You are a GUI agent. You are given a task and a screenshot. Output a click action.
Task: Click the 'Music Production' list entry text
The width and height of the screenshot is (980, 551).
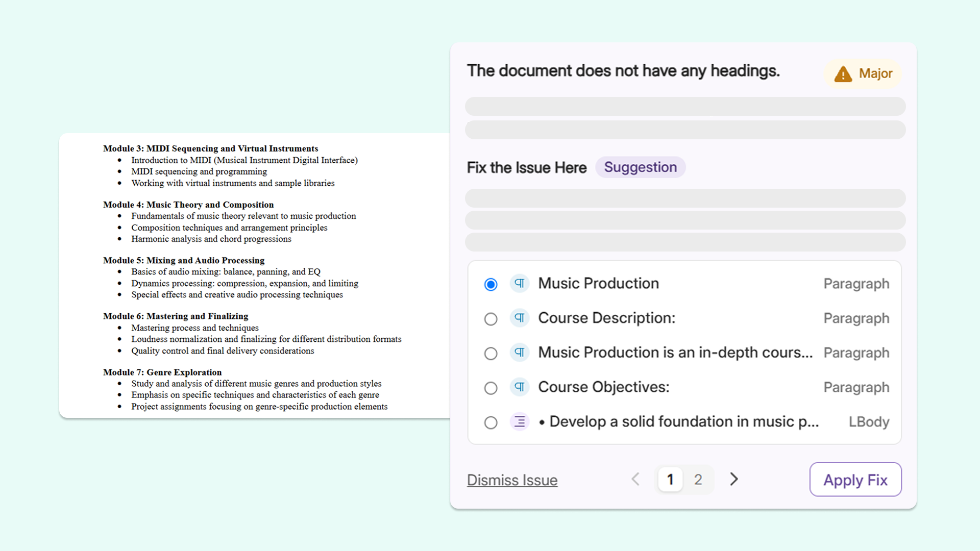pyautogui.click(x=598, y=283)
